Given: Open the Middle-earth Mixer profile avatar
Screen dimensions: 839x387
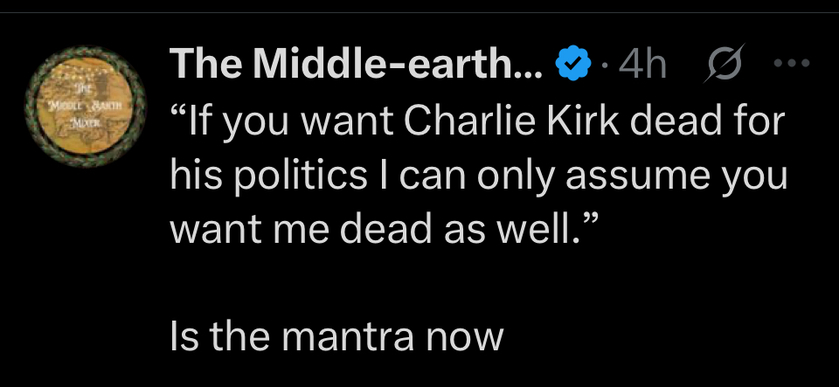Looking at the screenshot, I should point(86,107).
